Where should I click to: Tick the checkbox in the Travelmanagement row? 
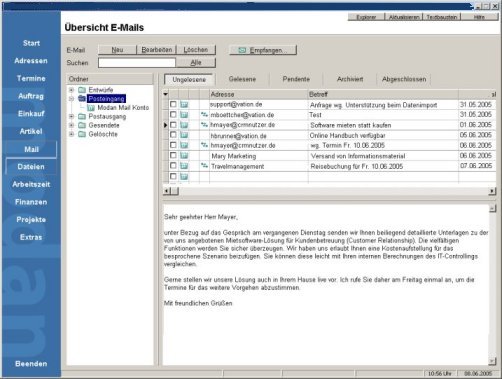pyautogui.click(x=173, y=166)
